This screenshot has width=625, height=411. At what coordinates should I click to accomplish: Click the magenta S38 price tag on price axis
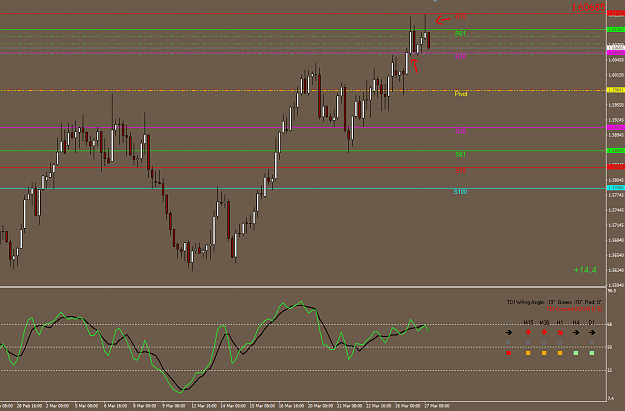point(615,128)
